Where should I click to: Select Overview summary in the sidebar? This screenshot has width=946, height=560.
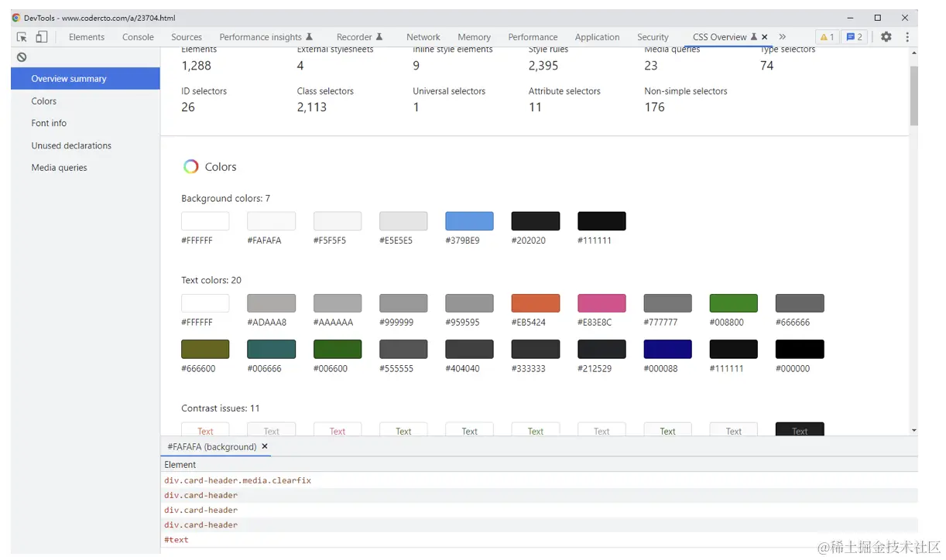tap(85, 78)
